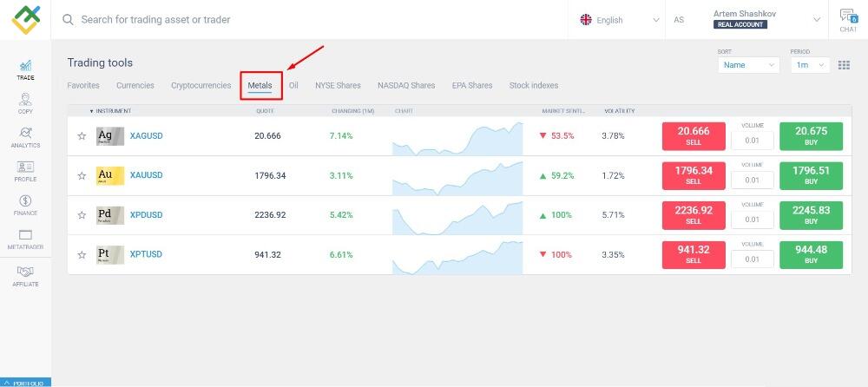Viewport: 868px width, 387px height.
Task: Open the Sort by Name dropdown
Action: (748, 65)
